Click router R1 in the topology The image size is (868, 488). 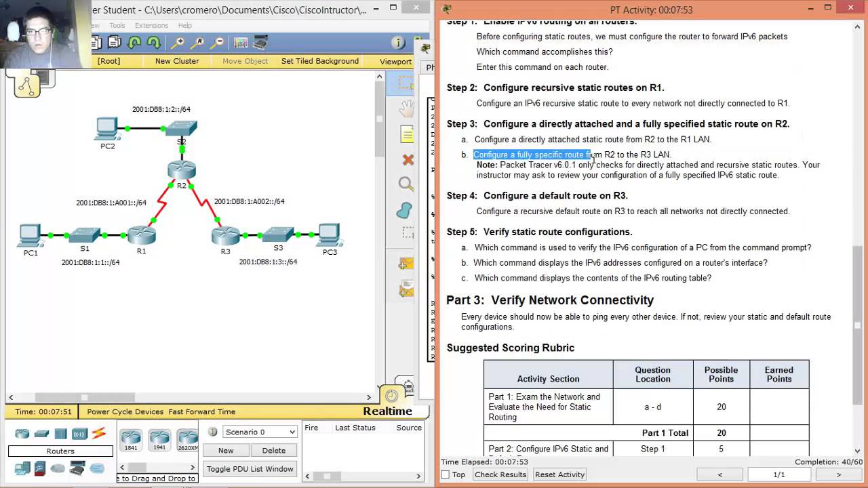141,235
